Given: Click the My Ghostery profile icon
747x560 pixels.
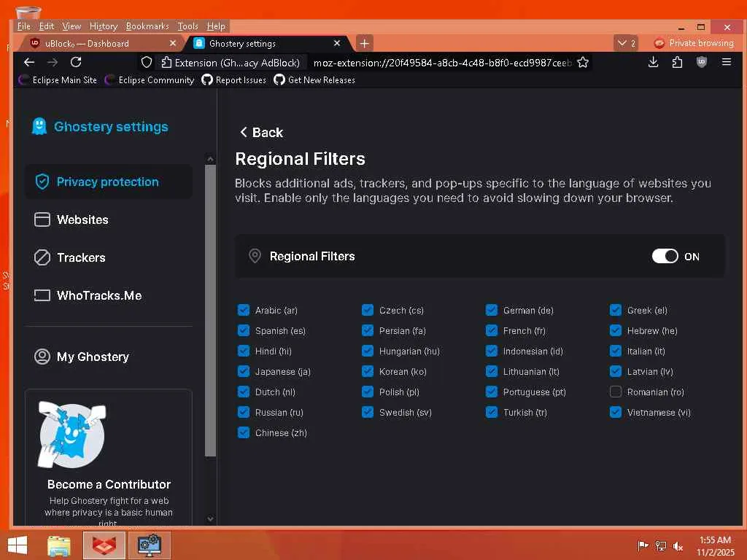Looking at the screenshot, I should (42, 357).
